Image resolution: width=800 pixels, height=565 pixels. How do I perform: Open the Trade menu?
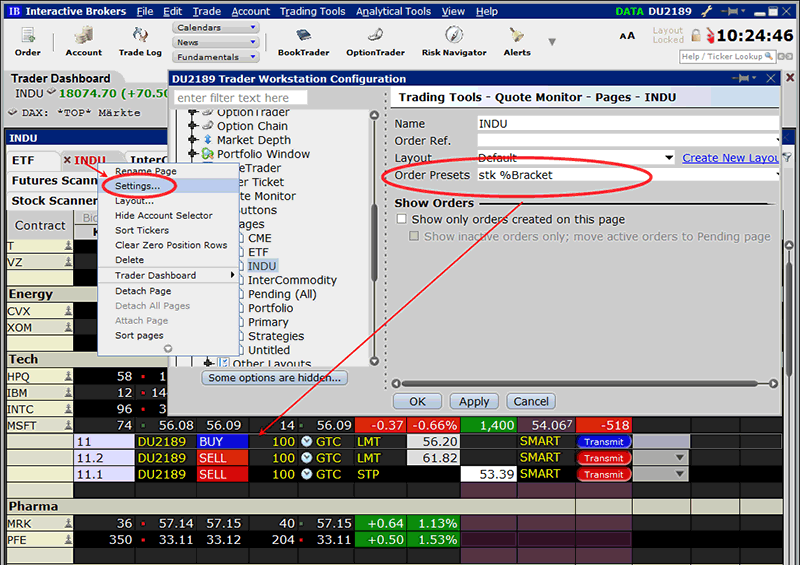pyautogui.click(x=207, y=11)
